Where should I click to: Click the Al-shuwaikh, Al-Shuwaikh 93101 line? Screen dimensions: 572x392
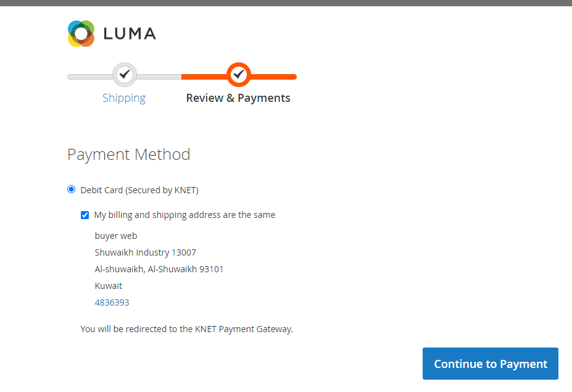[x=159, y=269]
